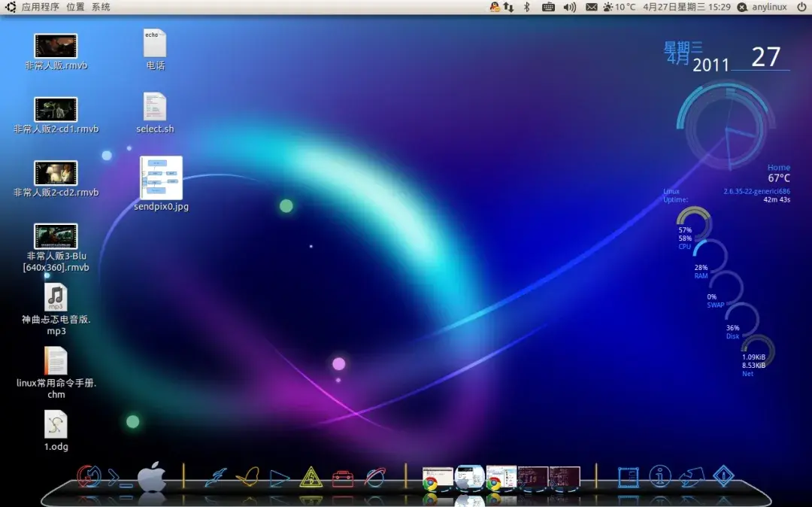
Task: Click the red refresh icon in dock
Action: [x=89, y=476]
